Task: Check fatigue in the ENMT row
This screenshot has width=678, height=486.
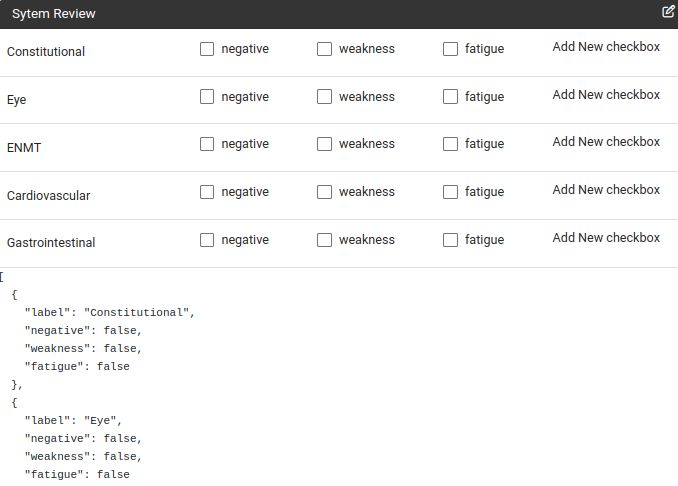Action: coord(450,144)
